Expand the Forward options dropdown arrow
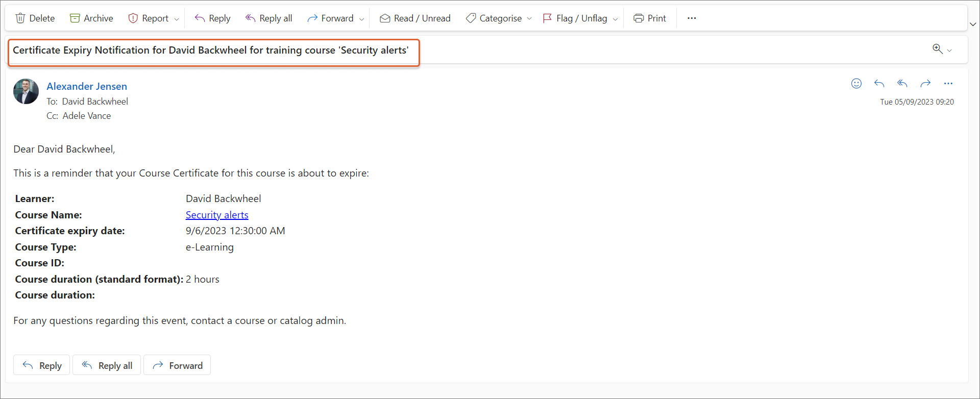The image size is (980, 399). (361, 19)
